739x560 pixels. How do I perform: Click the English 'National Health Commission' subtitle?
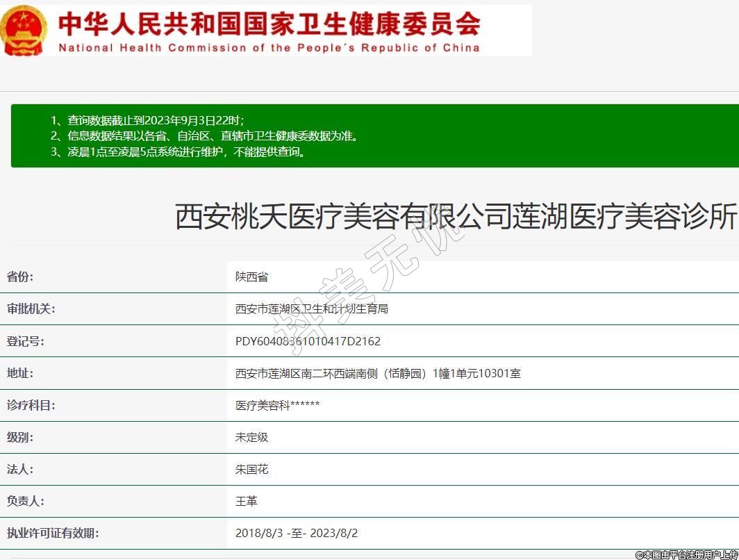coord(269,48)
